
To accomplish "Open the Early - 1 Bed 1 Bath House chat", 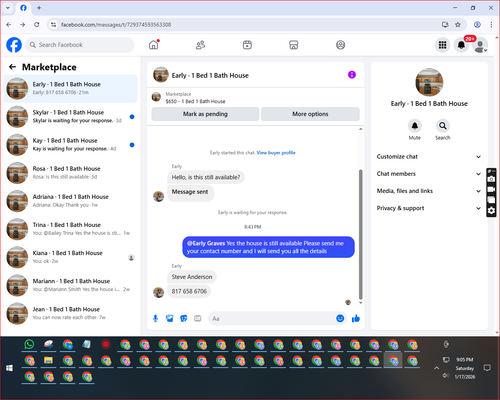I will 70,89.
